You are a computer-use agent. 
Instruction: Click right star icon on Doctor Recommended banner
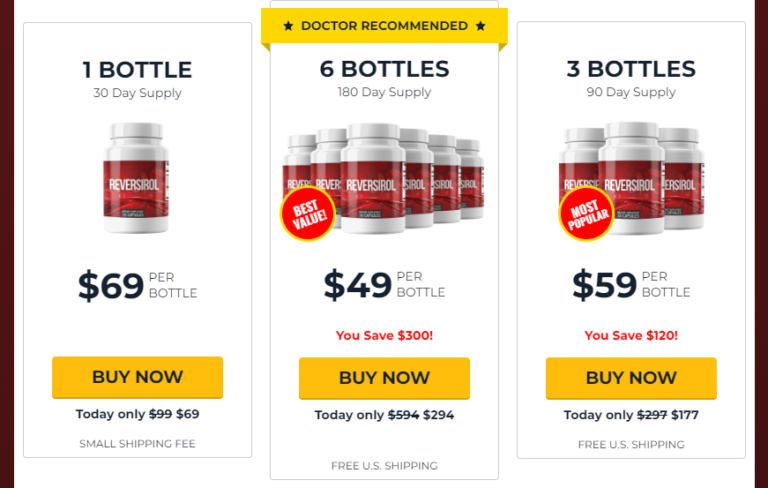480,26
